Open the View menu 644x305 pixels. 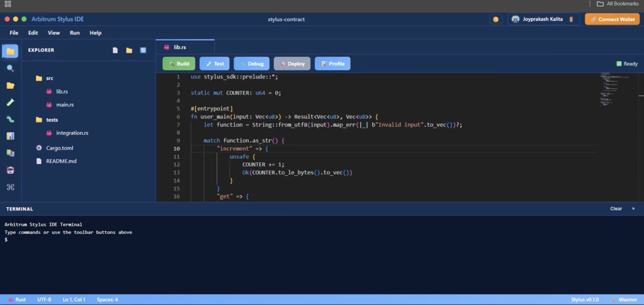(54, 33)
